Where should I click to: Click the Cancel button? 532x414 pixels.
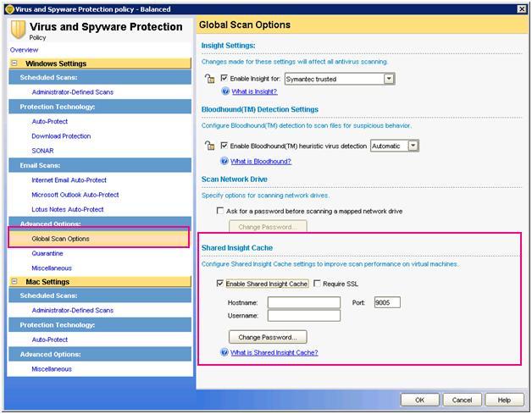click(x=462, y=400)
